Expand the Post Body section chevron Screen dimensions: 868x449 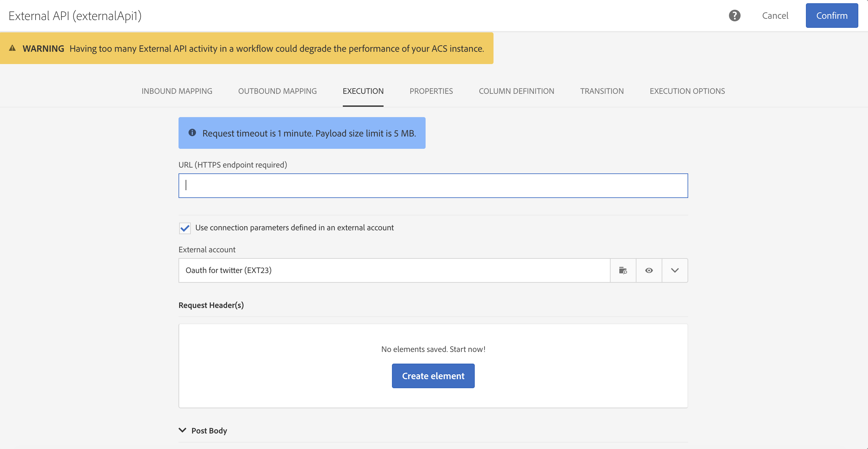[182, 430]
